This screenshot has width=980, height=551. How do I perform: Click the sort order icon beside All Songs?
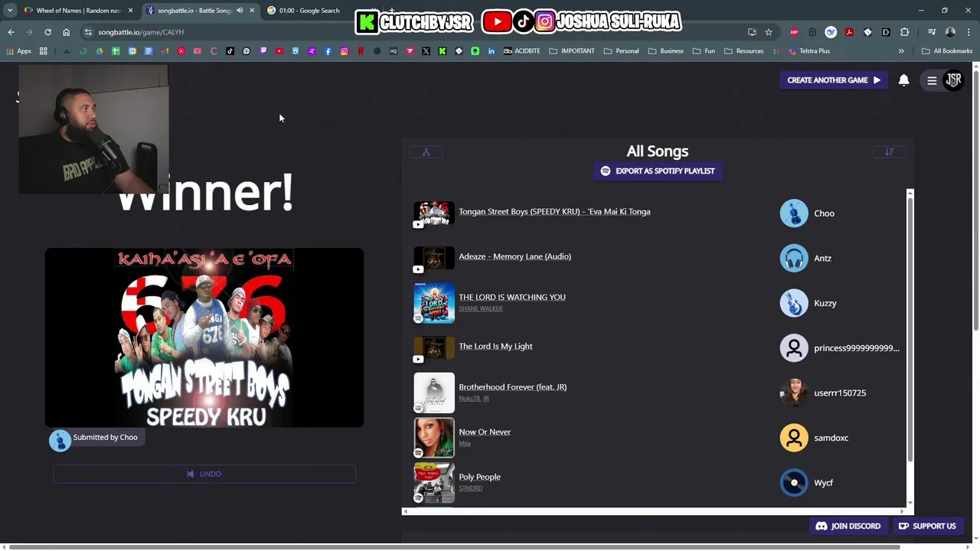pyautogui.click(x=890, y=152)
